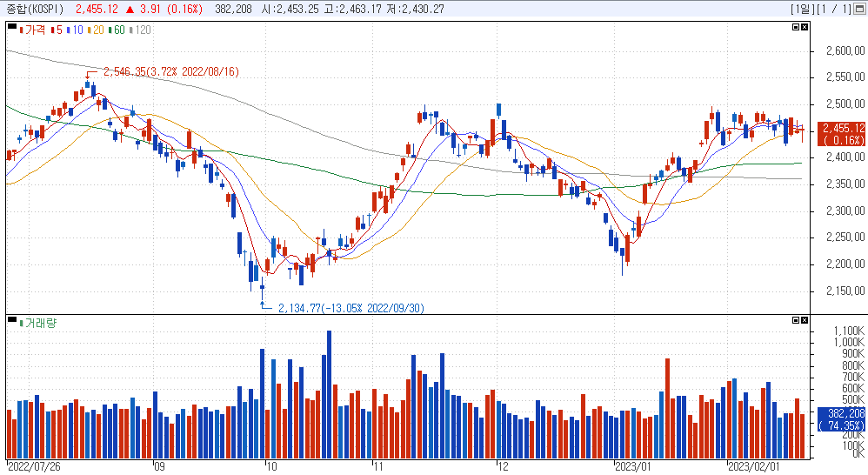The image size is (868, 475).
Task: Click the change value 3.91 (0.16%)
Action: (x=164, y=9)
